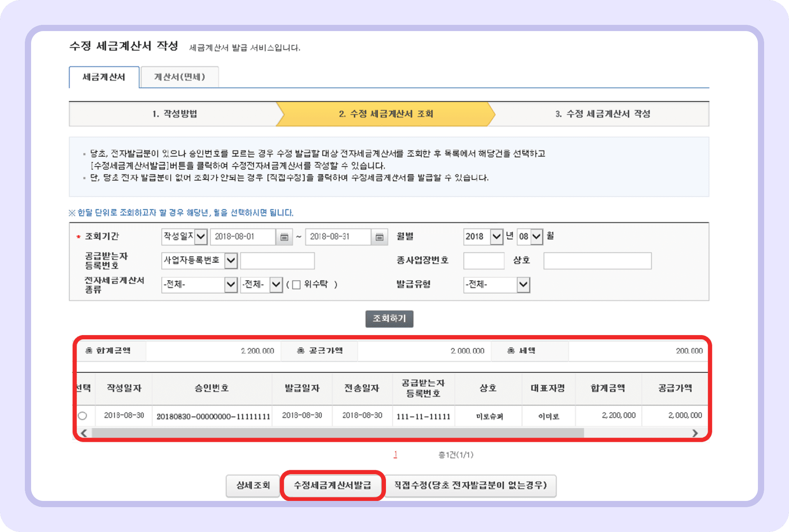Viewport: 789px width, 532px height.
Task: Switch to the 계산서(면세) tab
Action: pos(180,77)
